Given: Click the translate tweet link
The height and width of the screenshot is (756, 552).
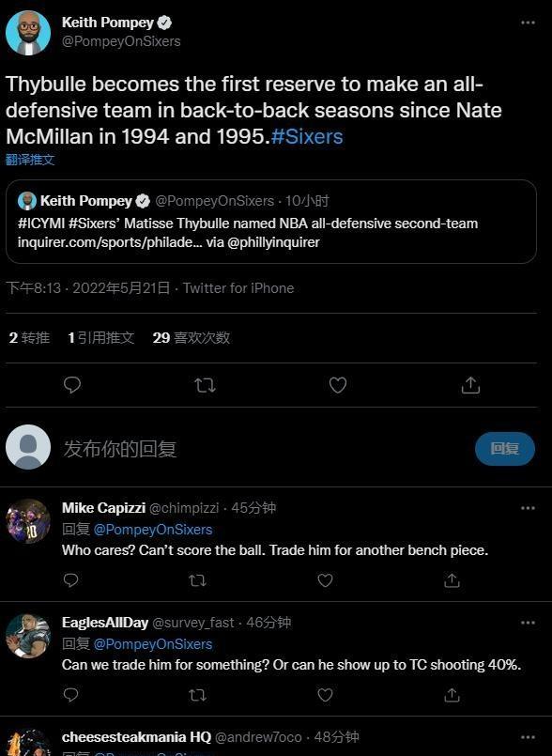Looking at the screenshot, I should tap(30, 160).
